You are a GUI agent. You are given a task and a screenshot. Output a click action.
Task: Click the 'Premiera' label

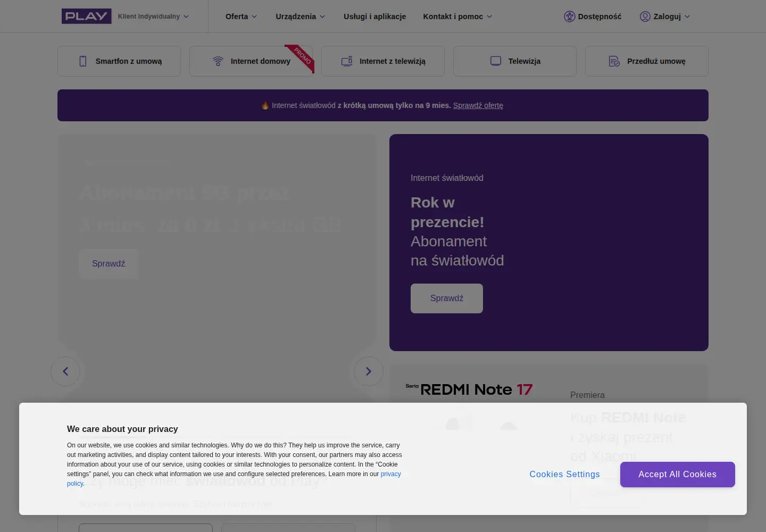[x=587, y=395]
